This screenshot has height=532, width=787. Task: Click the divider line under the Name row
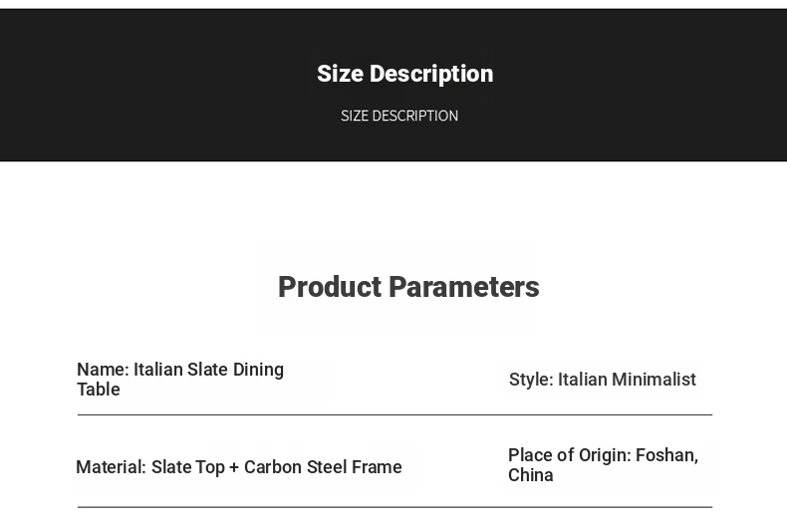394,415
